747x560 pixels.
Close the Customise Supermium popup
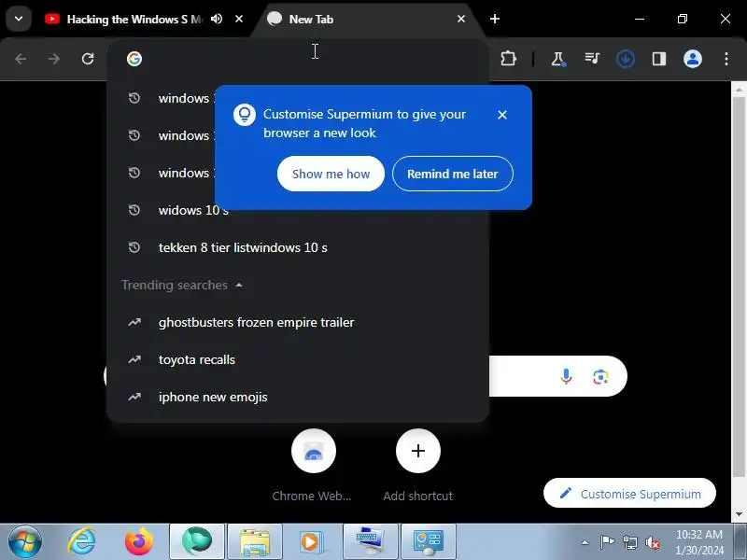click(x=502, y=115)
